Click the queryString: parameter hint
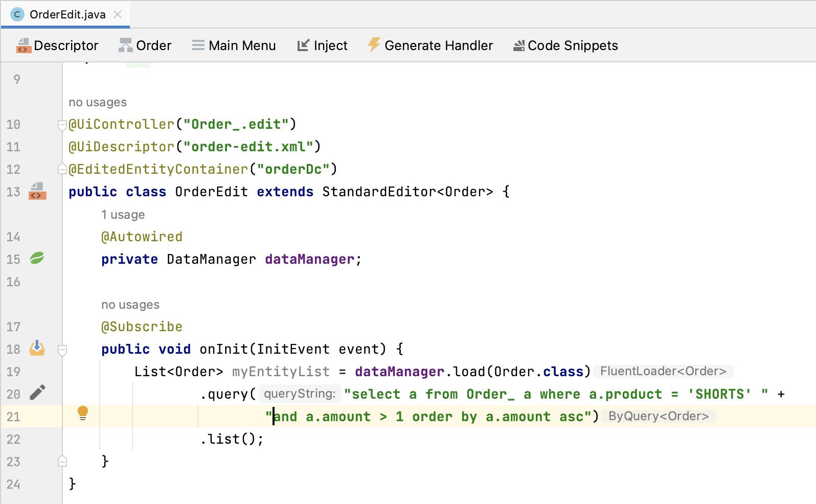 pos(300,394)
